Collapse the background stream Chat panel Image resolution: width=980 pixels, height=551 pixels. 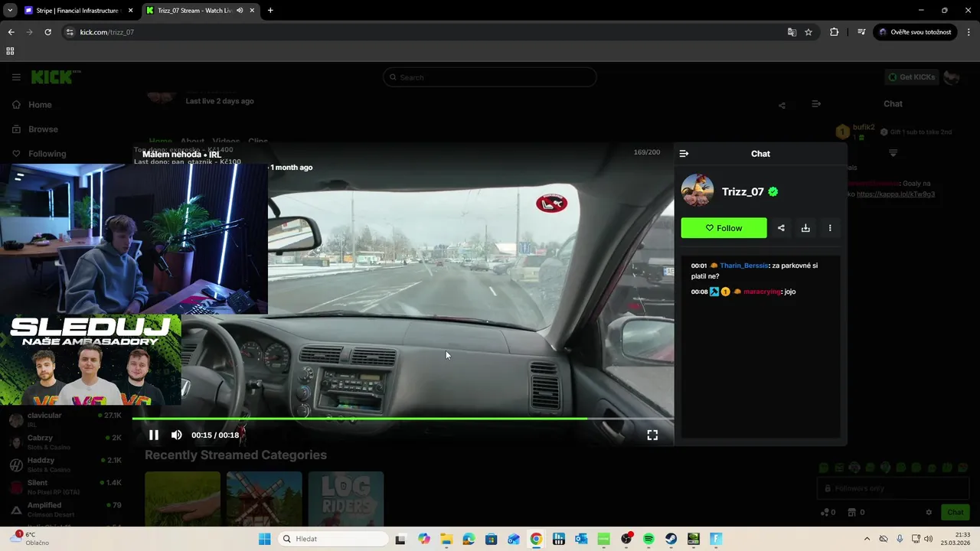click(816, 104)
